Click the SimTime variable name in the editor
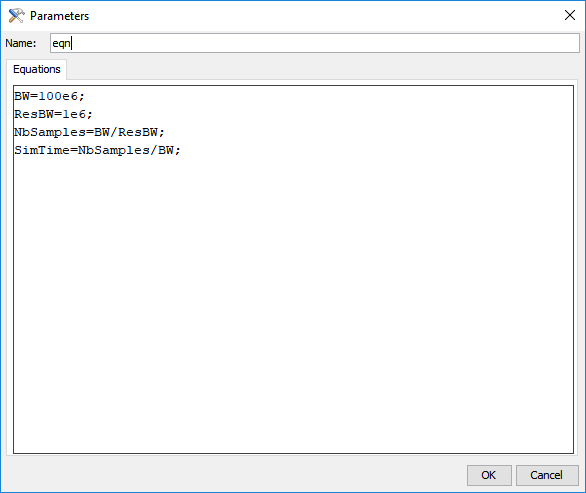This screenshot has height=493, width=586. click(x=42, y=150)
